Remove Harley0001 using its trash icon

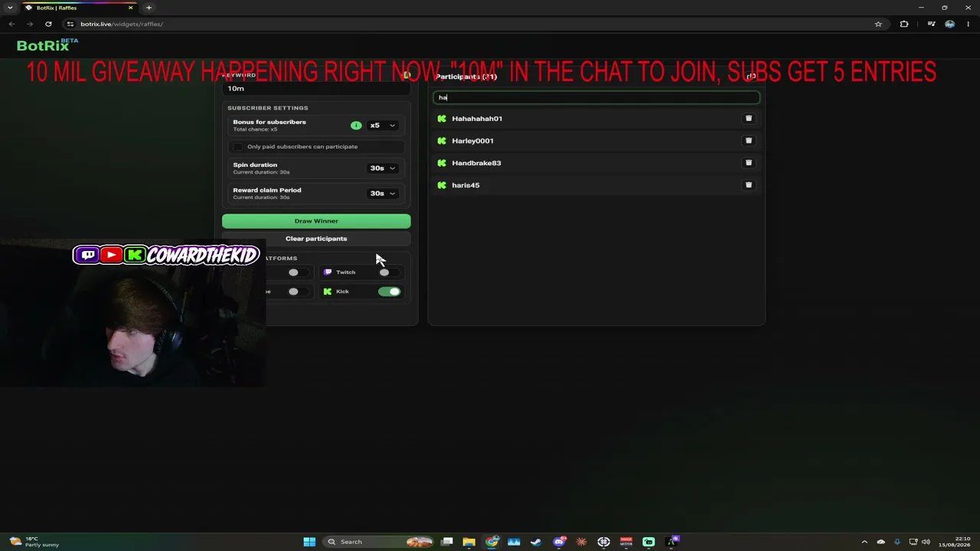pyautogui.click(x=749, y=141)
